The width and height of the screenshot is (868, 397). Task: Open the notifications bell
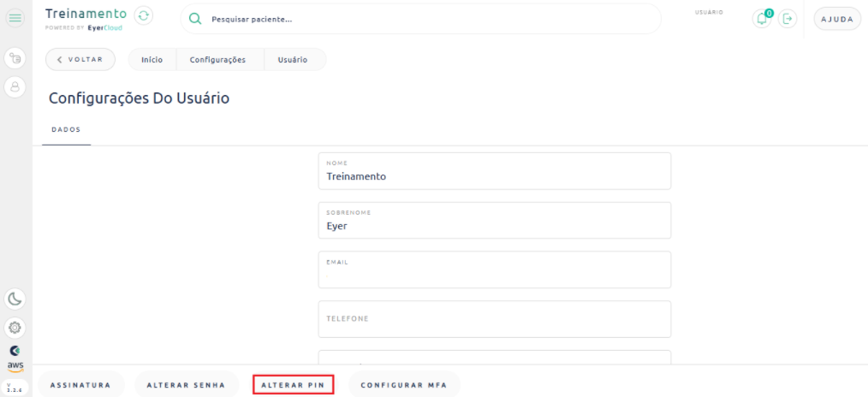coord(761,19)
